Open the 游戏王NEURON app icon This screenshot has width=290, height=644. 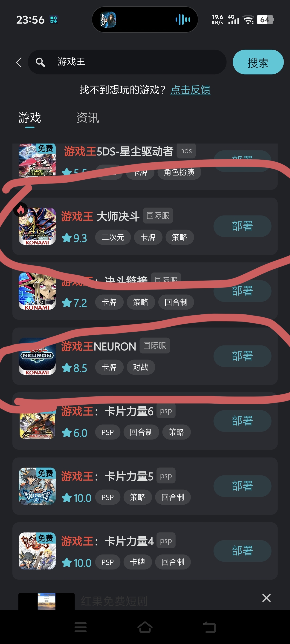click(x=37, y=356)
